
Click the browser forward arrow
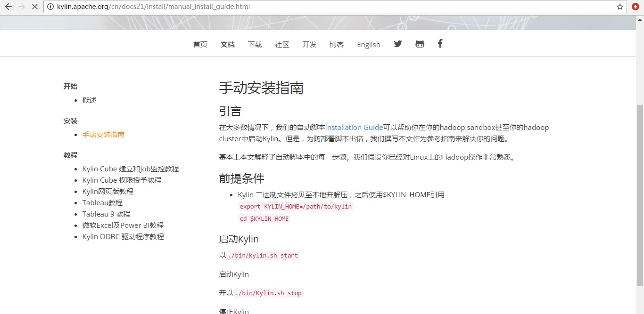[21, 7]
